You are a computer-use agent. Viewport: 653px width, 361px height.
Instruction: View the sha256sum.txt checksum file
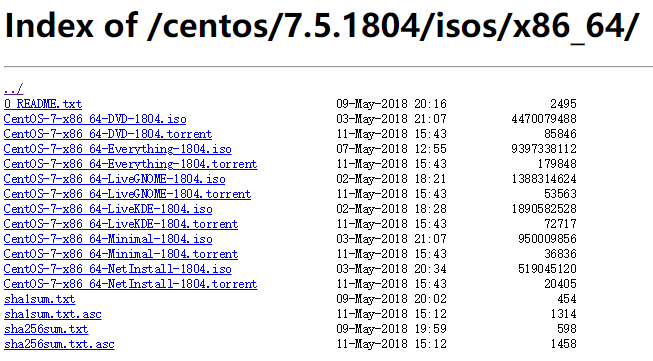click(x=46, y=329)
